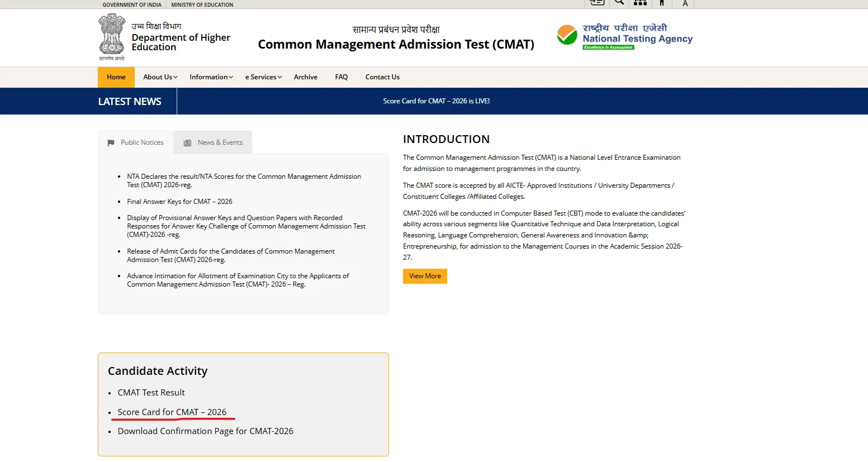
Task: Open the CMAT Test Result link
Action: click(151, 393)
